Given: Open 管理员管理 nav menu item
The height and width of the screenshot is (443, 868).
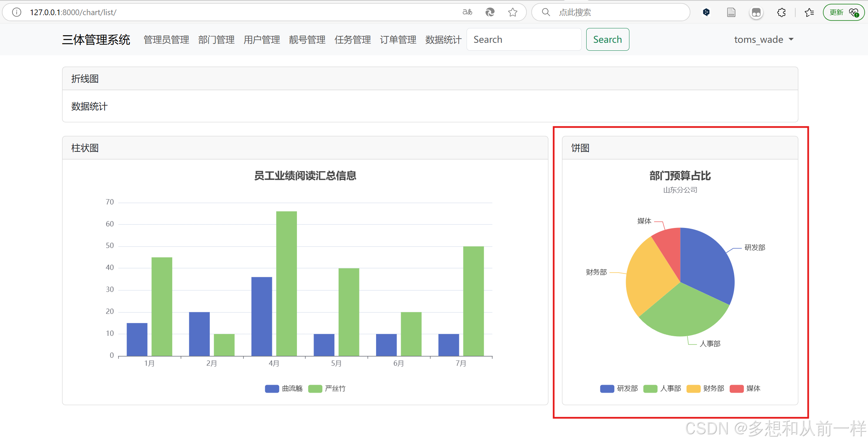Looking at the screenshot, I should coord(166,39).
